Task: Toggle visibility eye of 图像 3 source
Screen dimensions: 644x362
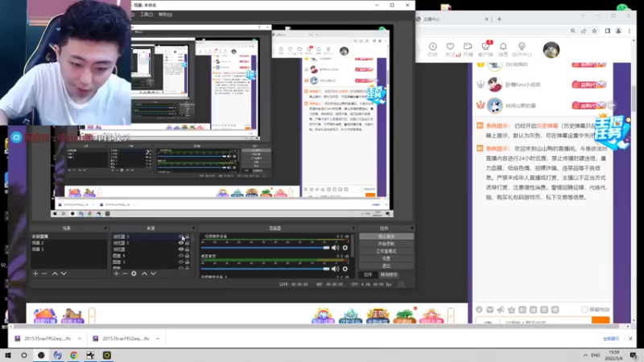Action: coord(180,262)
